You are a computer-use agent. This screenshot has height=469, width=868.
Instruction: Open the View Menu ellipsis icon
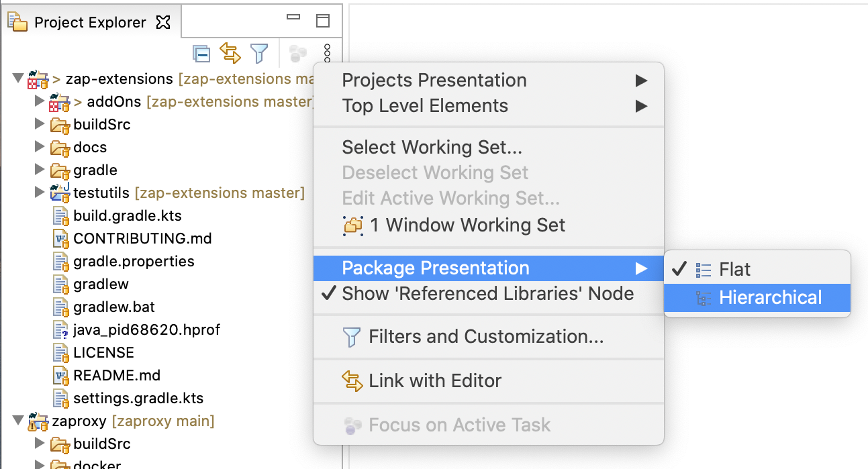point(327,53)
